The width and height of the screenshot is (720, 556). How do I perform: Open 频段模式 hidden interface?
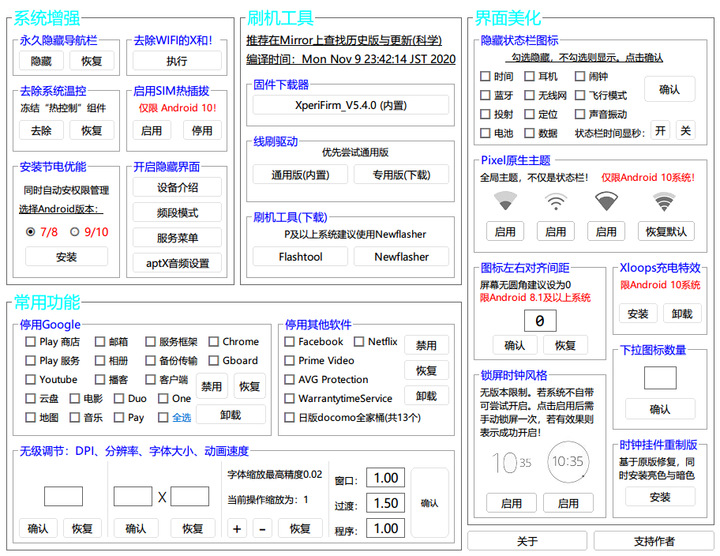click(177, 213)
